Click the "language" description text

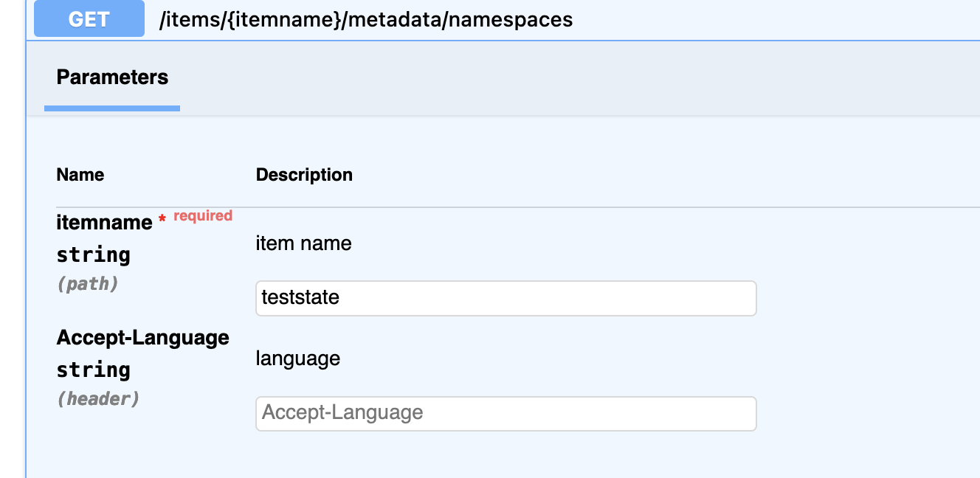coord(297,358)
